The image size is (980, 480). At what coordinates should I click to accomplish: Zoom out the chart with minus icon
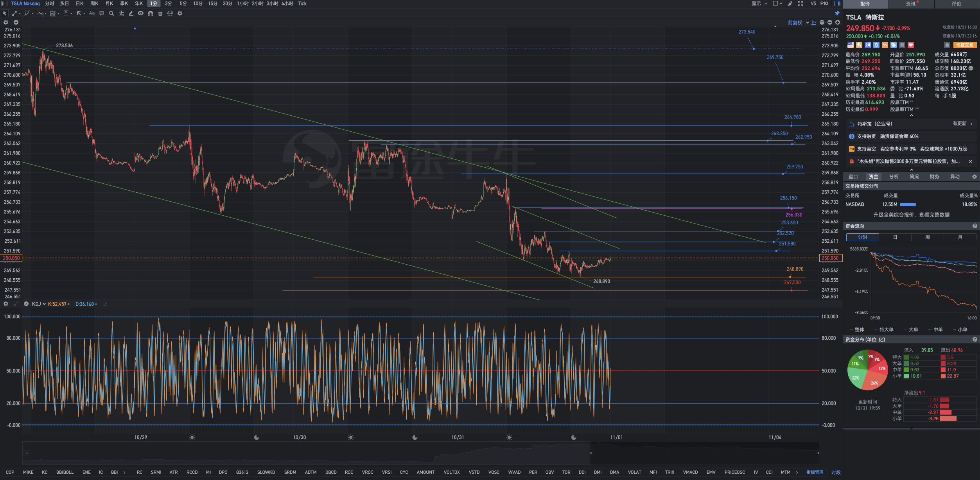pyautogui.click(x=830, y=23)
